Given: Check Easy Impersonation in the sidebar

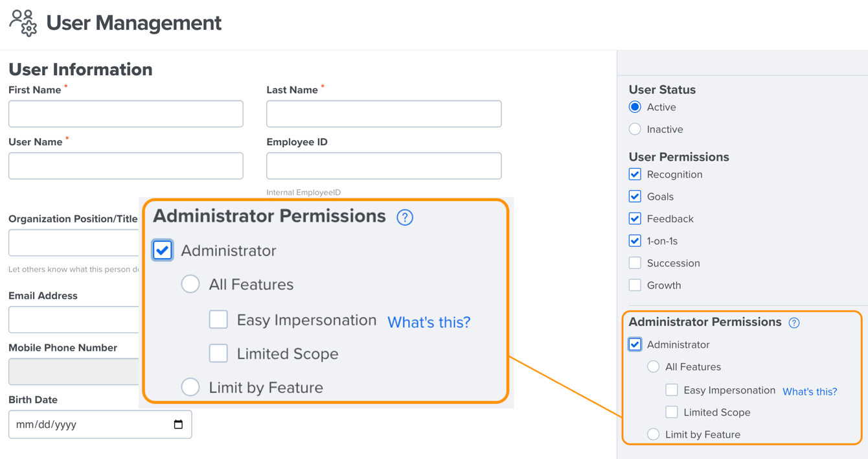Looking at the screenshot, I should (x=672, y=390).
